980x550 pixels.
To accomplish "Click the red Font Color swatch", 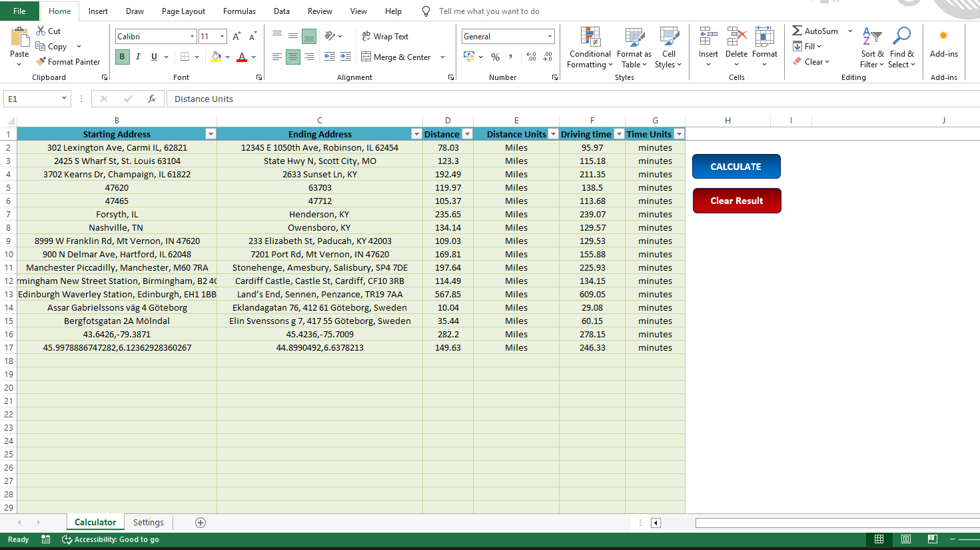I will click(x=242, y=60).
